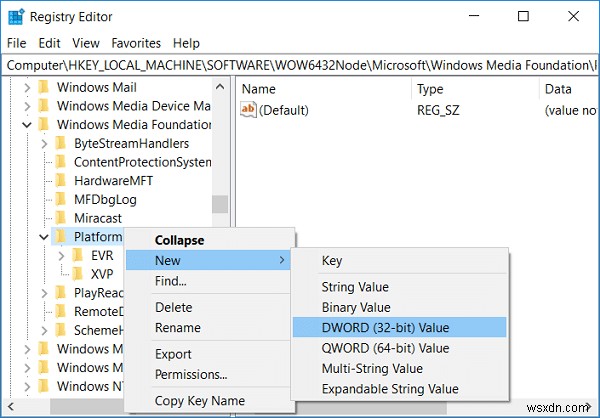The height and width of the screenshot is (418, 600).
Task: Expand the Windows NT key
Action: (x=27, y=387)
